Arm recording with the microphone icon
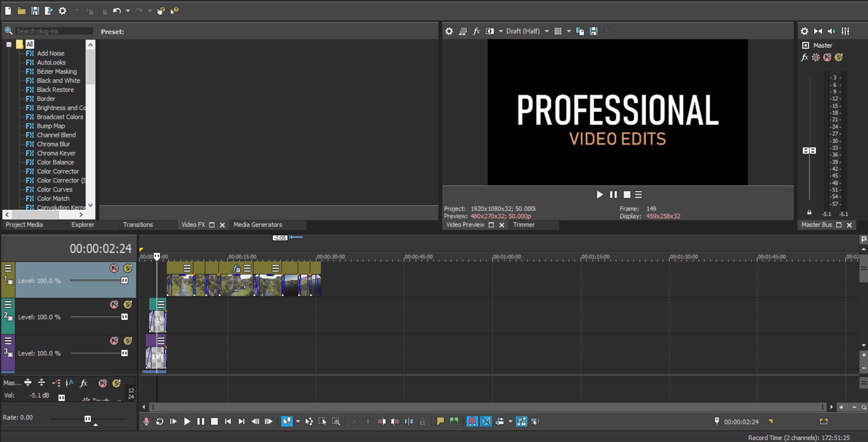The image size is (868, 442). (x=146, y=421)
